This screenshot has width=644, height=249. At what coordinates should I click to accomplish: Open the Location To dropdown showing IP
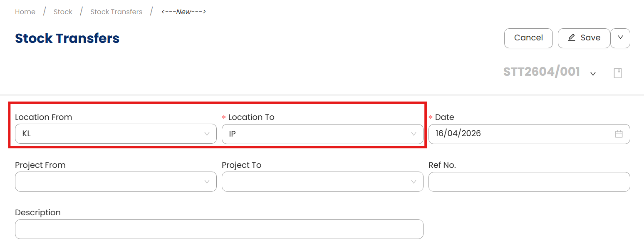[x=322, y=134]
